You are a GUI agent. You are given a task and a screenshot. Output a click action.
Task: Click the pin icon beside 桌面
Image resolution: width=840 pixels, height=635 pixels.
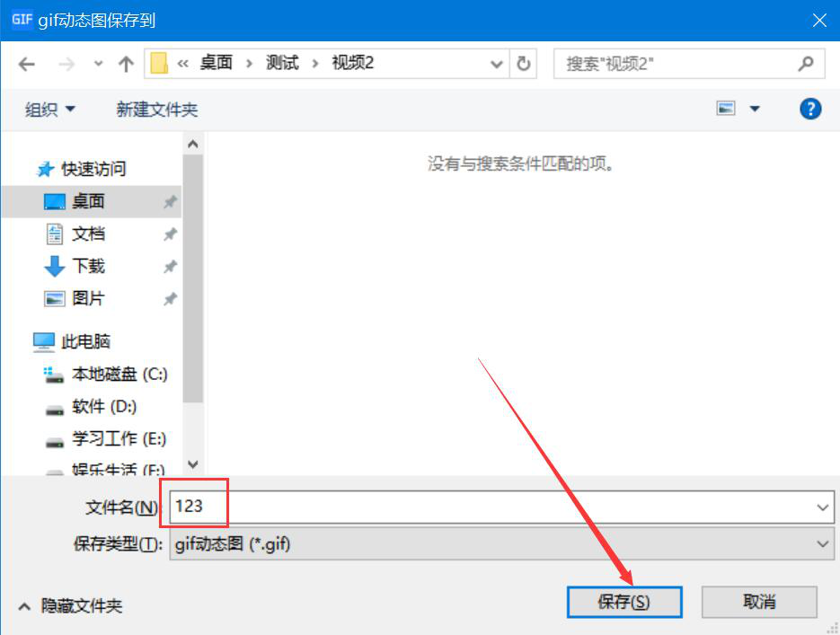170,202
